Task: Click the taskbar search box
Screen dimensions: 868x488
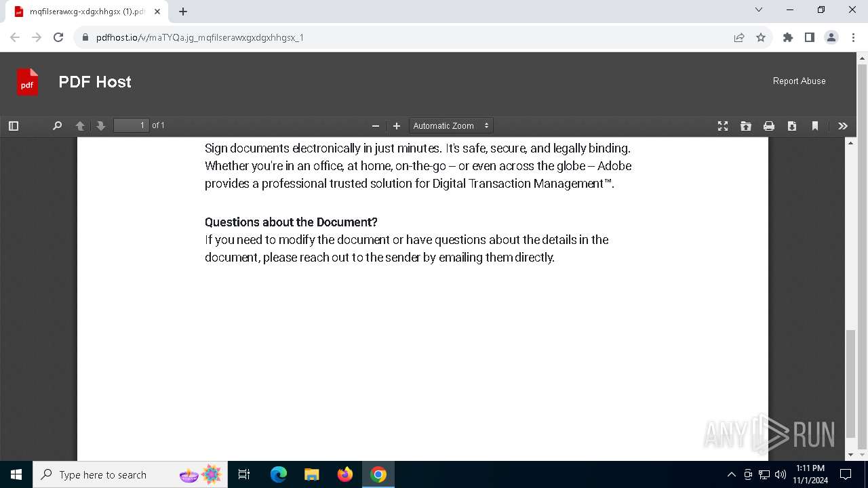Action: pyautogui.click(x=130, y=474)
